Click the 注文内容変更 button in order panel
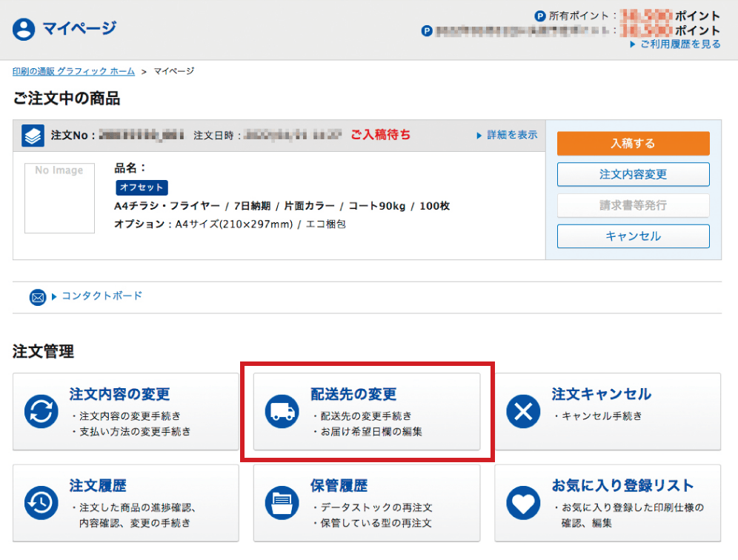The image size is (738, 560). pyautogui.click(x=633, y=174)
